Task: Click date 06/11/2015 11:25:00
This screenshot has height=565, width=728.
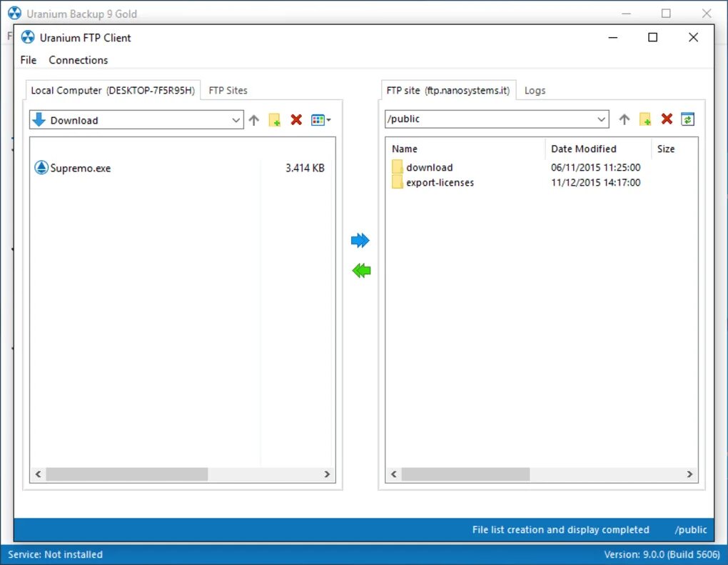Action: click(596, 167)
